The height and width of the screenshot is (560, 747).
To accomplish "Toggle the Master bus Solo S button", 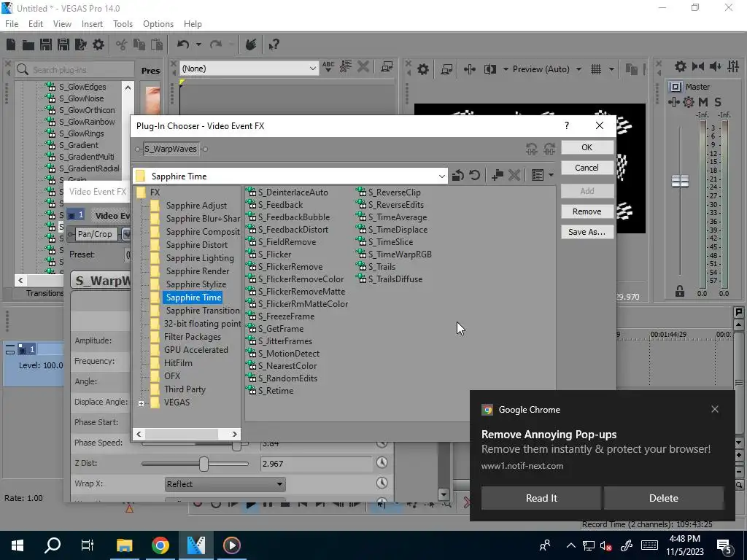I will click(x=718, y=102).
